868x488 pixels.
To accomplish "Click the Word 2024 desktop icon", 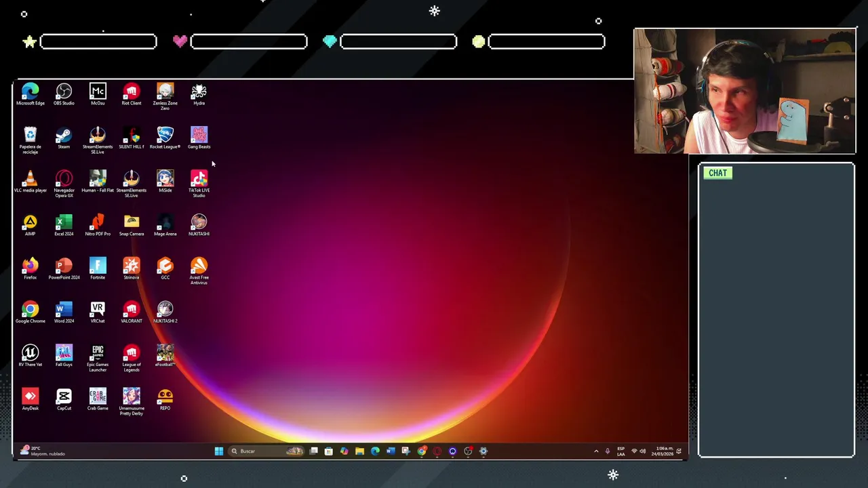I will [x=64, y=312].
